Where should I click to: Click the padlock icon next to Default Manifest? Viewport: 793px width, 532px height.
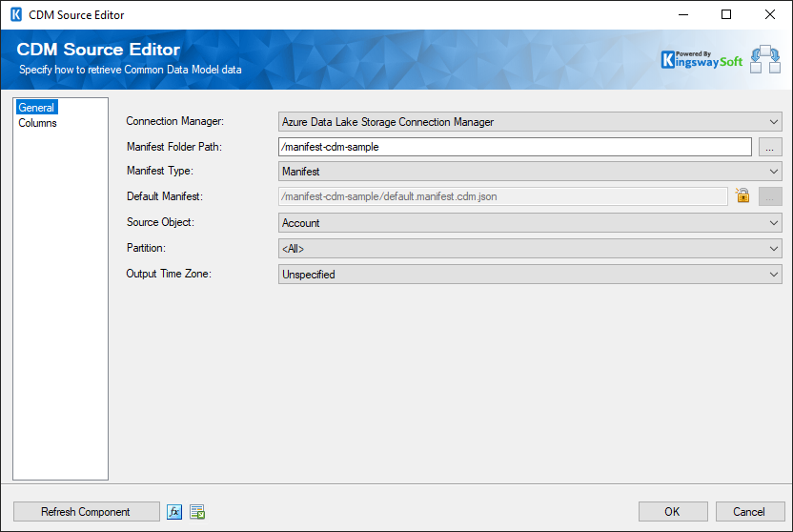pyautogui.click(x=742, y=195)
